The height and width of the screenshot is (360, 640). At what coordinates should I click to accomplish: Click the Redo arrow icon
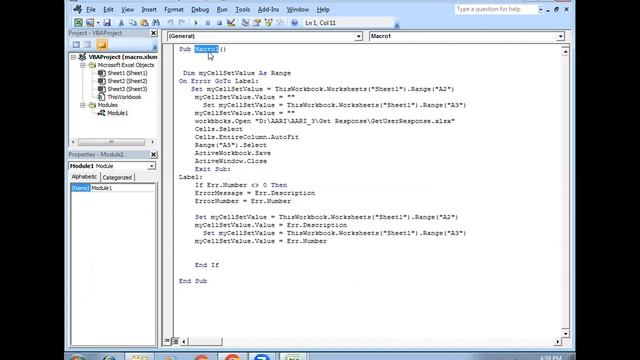[x=182, y=23]
